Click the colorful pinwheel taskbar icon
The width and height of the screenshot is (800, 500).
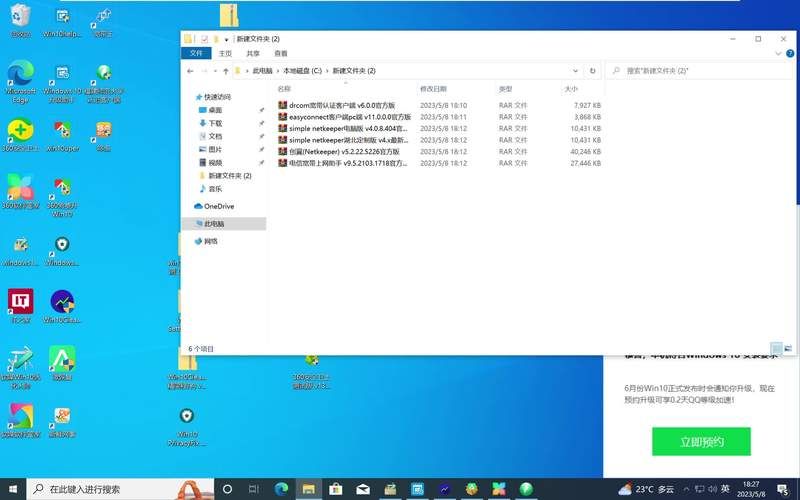[498, 489]
